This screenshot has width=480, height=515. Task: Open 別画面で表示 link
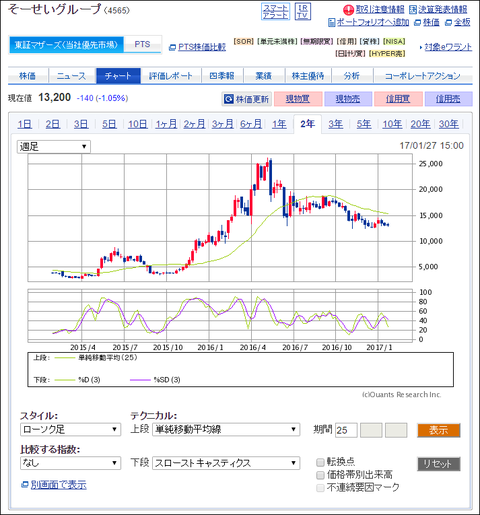pyautogui.click(x=59, y=485)
